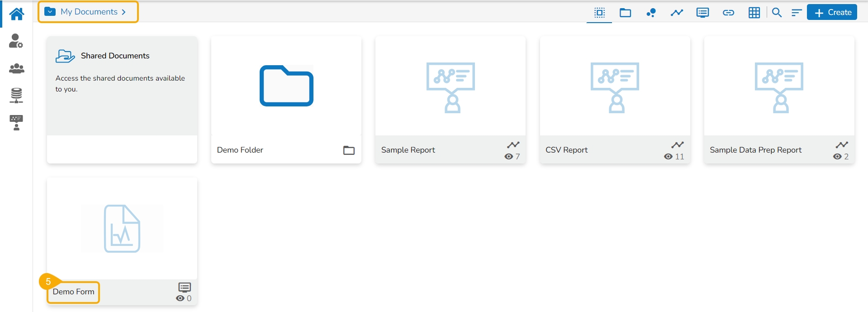Switch to table grid view
Image resolution: width=868 pixels, height=312 pixels.
click(x=754, y=13)
